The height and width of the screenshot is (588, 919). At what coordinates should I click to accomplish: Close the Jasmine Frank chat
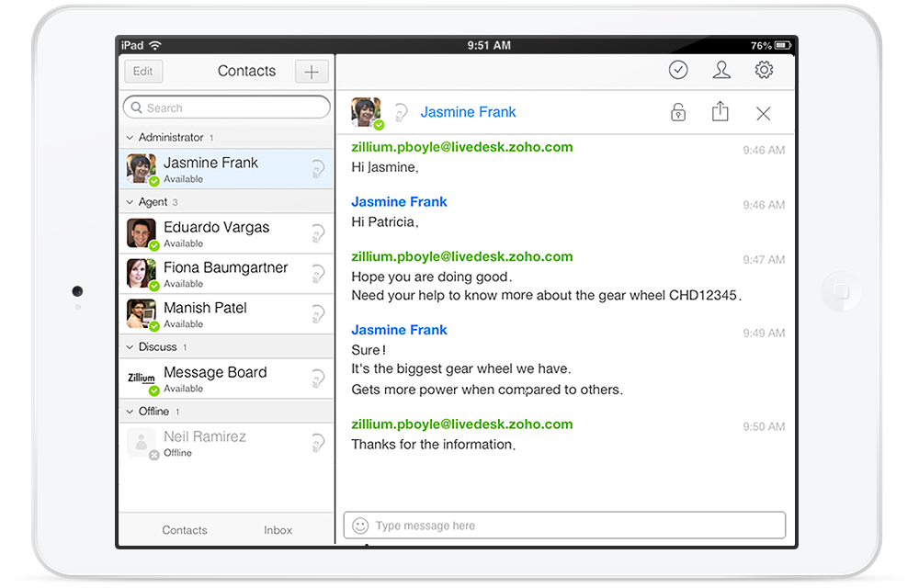coord(763,114)
